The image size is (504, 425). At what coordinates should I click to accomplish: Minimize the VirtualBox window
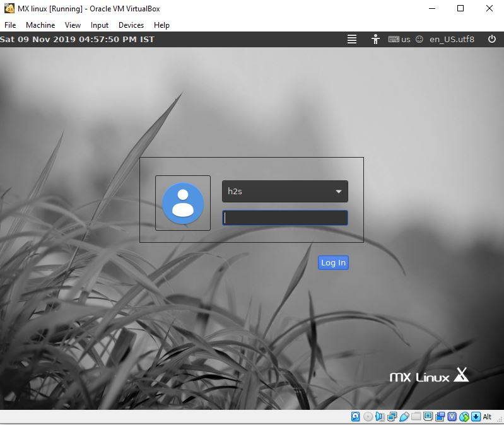coord(432,8)
